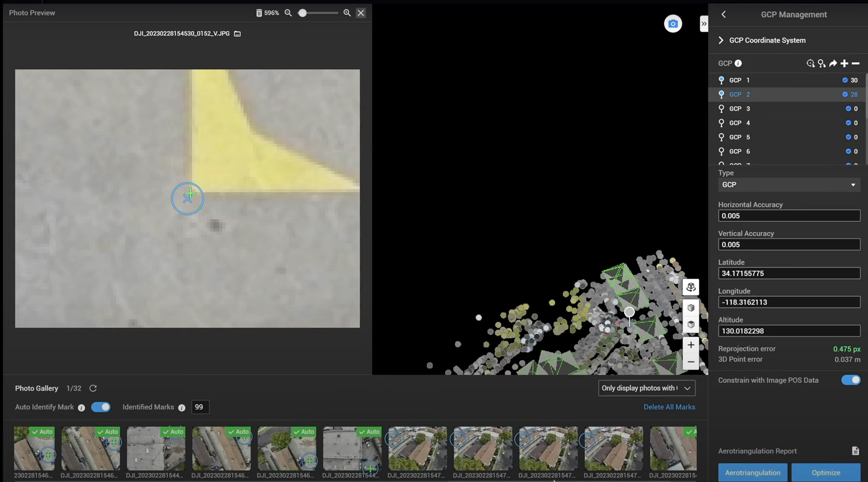Viewport: 868px width, 482px height.
Task: Click the Altitude field
Action: [789, 331]
